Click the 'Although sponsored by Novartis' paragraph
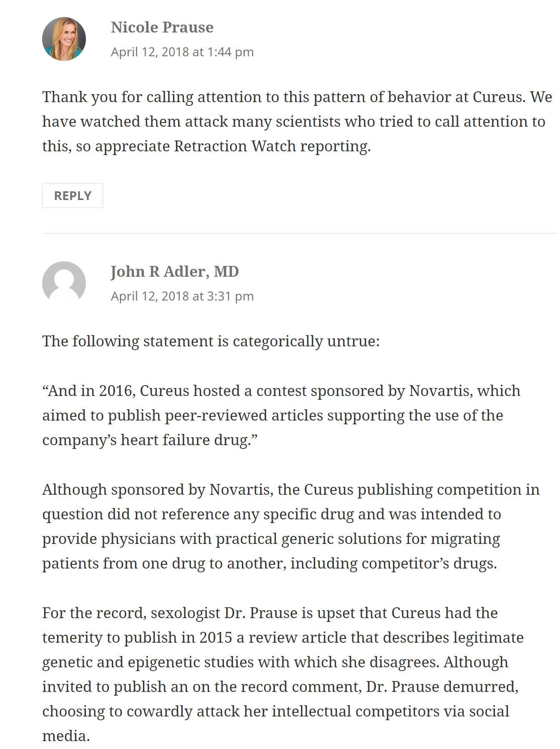Image resolution: width=560 pixels, height=749 pixels. point(288,526)
